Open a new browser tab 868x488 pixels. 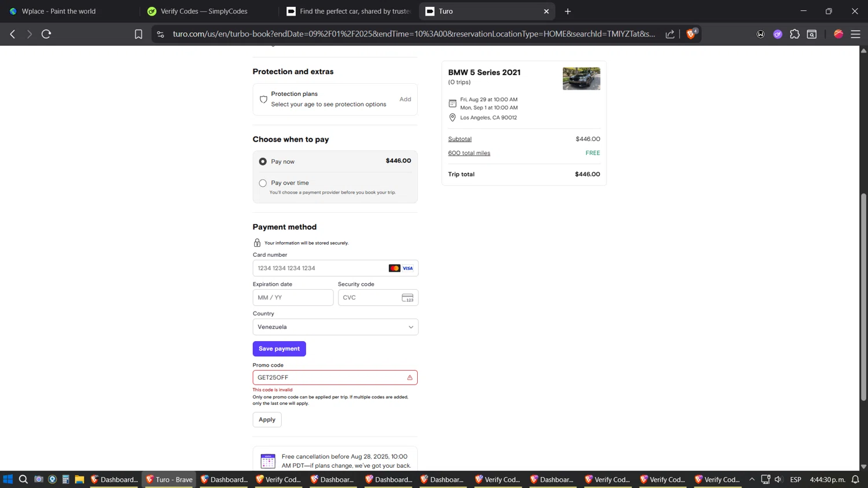[568, 11]
